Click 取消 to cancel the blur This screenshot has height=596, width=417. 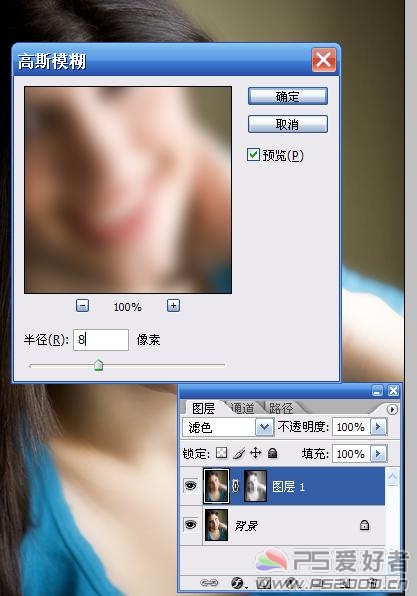288,124
